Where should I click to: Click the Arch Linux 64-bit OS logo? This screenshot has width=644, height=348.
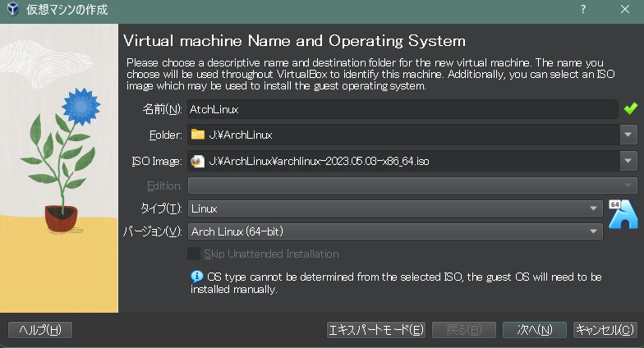click(x=623, y=214)
